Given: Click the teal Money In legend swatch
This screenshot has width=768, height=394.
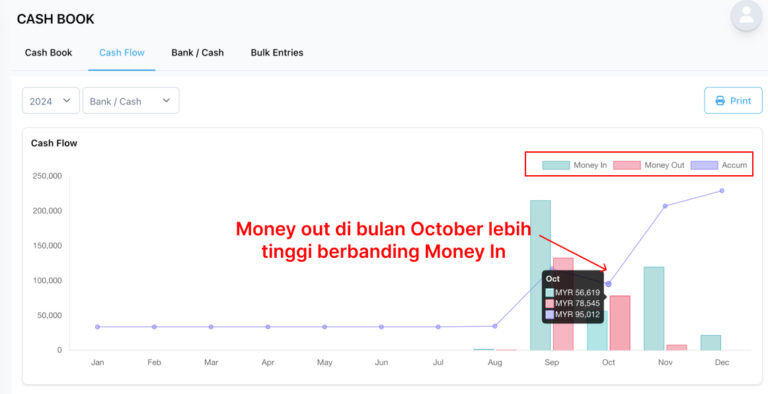Looking at the screenshot, I should [x=556, y=165].
